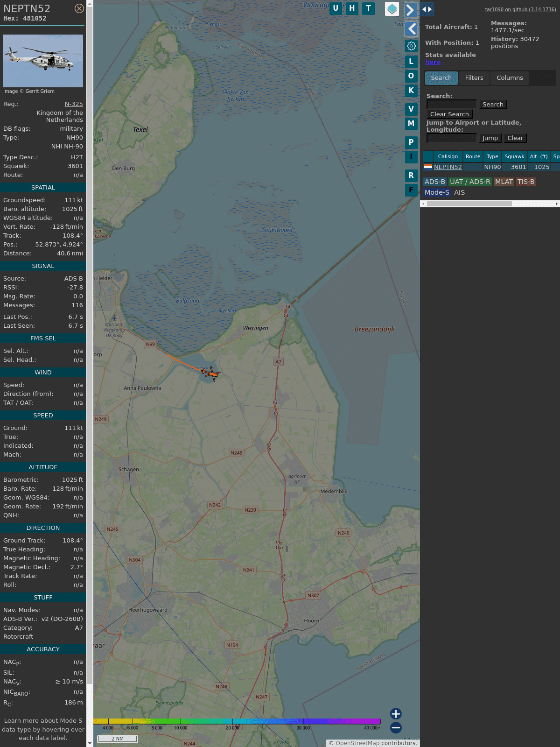The width and height of the screenshot is (560, 747).
Task: Focus the Search text input field
Action: (x=452, y=105)
